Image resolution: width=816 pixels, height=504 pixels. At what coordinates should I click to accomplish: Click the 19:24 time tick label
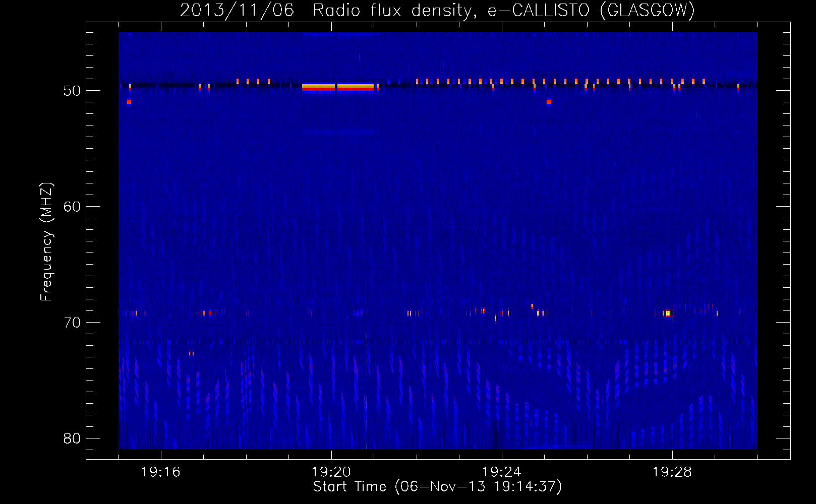[x=502, y=472]
